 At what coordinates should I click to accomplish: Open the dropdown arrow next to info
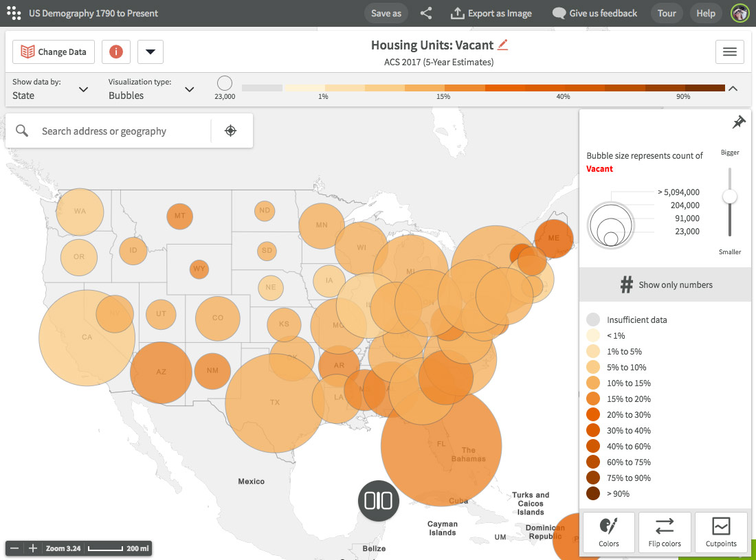(x=151, y=52)
